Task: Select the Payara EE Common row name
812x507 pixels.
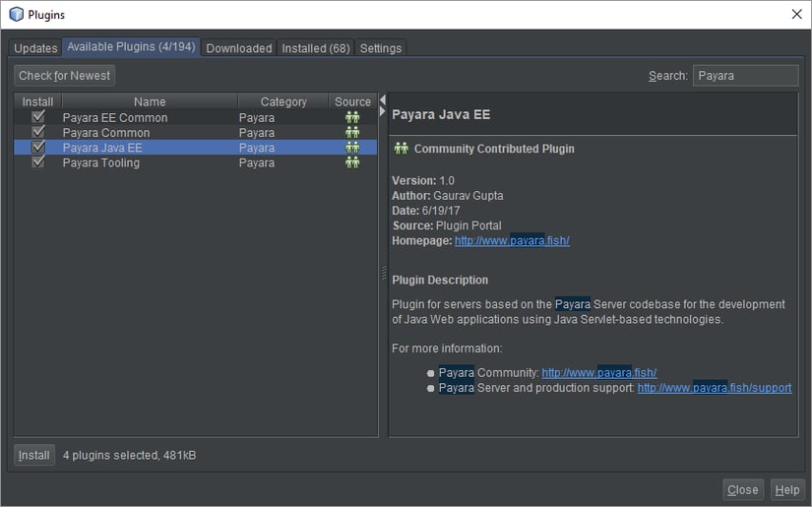Action: pyautogui.click(x=115, y=117)
